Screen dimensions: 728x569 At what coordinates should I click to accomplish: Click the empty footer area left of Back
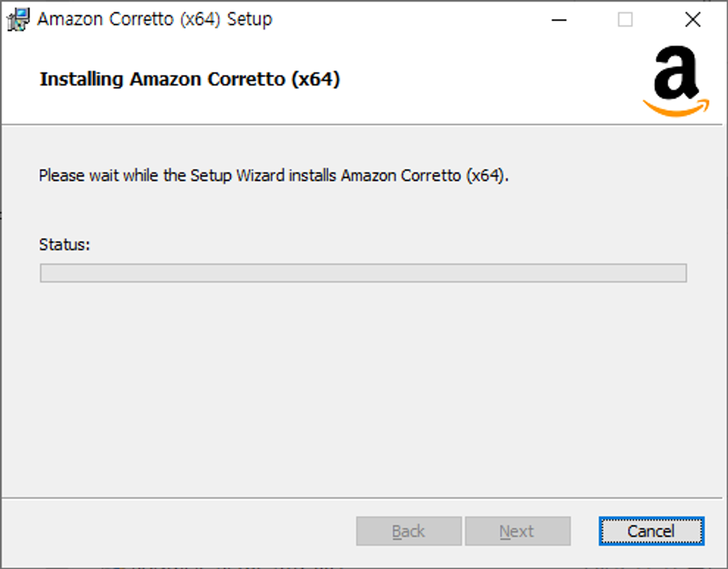(x=175, y=531)
